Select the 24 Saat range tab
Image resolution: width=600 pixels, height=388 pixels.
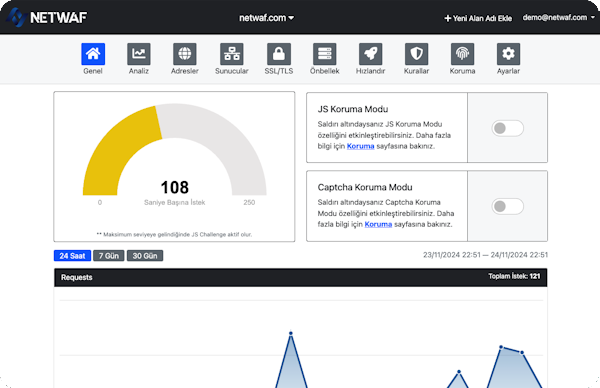72,256
